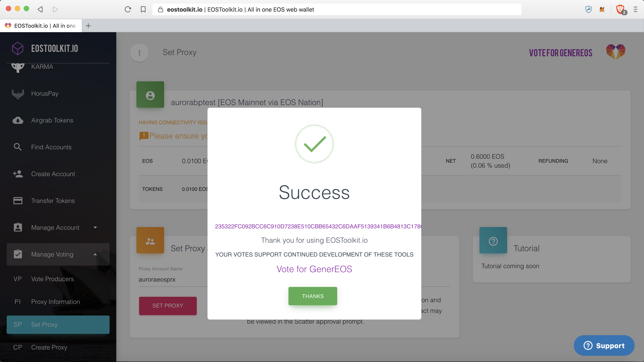The height and width of the screenshot is (362, 644).
Task: Click the KARMA tree icon
Action: 18,67
